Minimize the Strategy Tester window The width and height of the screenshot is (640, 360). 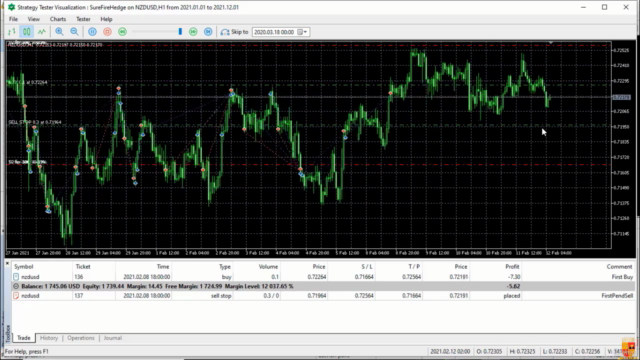pyautogui.click(x=583, y=7)
